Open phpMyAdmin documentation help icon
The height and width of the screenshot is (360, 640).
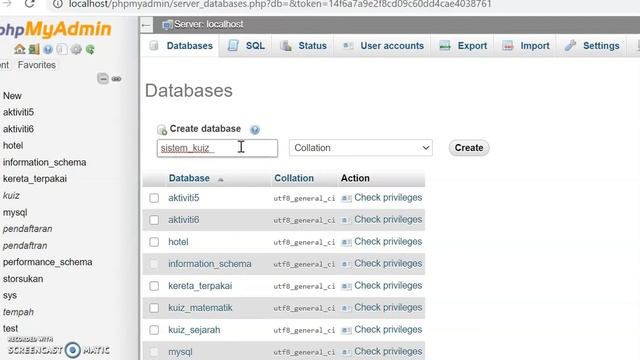coord(48,49)
